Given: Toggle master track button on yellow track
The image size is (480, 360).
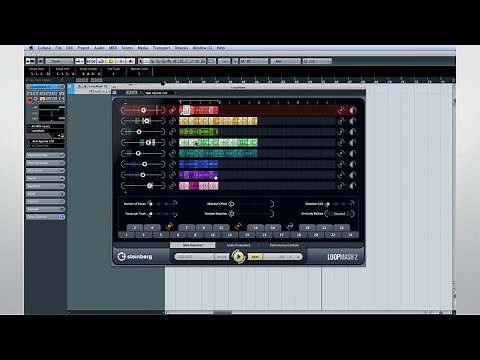Looking at the screenshot, I should pyautogui.click(x=172, y=121).
